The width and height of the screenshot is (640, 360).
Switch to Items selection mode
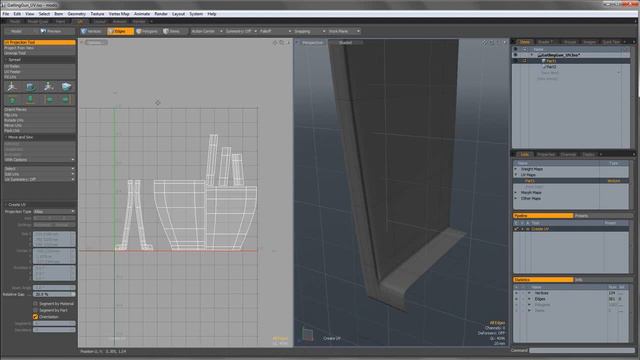click(x=172, y=31)
